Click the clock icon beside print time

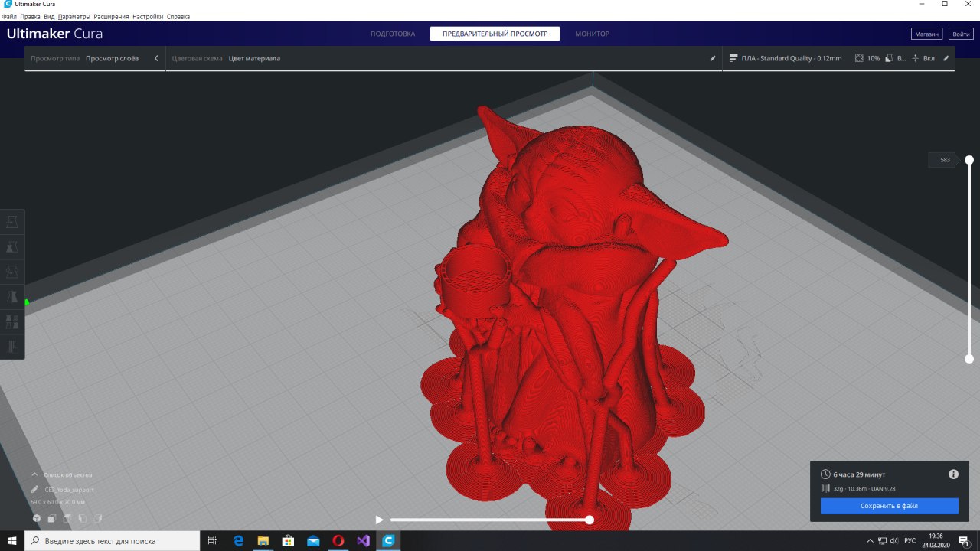825,474
